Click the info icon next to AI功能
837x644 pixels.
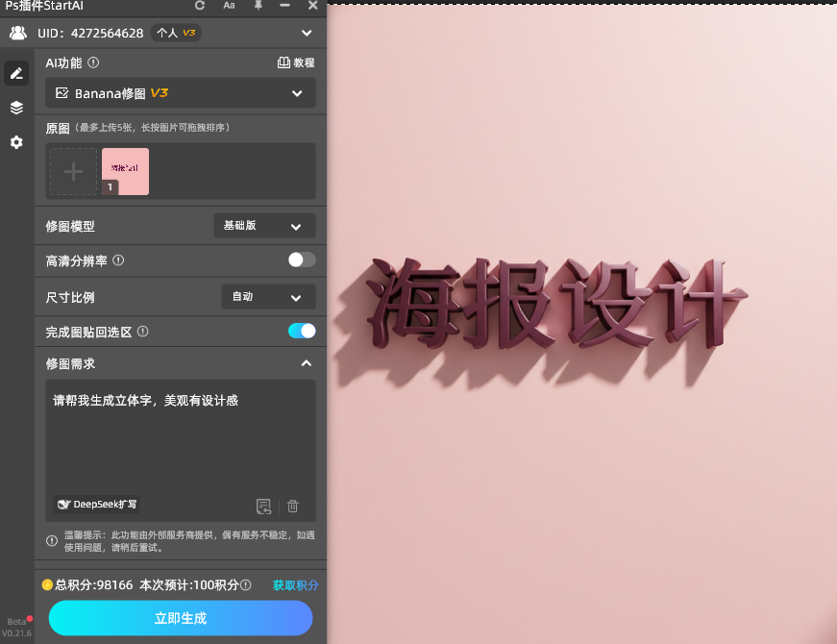[93, 62]
